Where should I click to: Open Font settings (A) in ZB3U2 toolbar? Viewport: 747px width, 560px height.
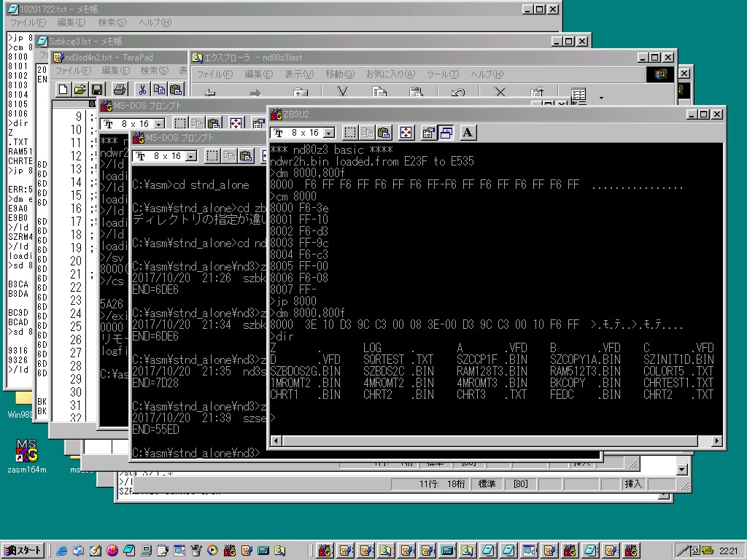click(468, 133)
